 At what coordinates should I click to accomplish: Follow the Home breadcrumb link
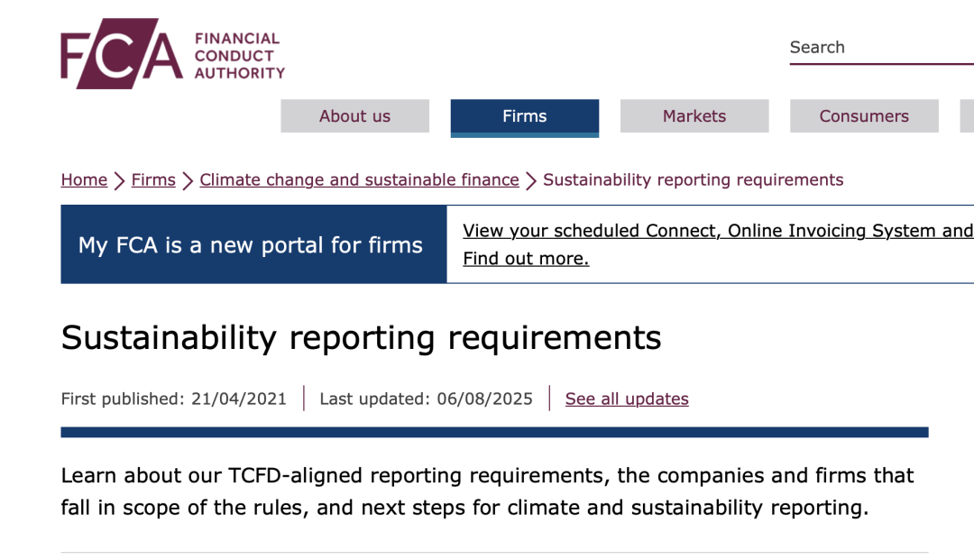click(84, 180)
